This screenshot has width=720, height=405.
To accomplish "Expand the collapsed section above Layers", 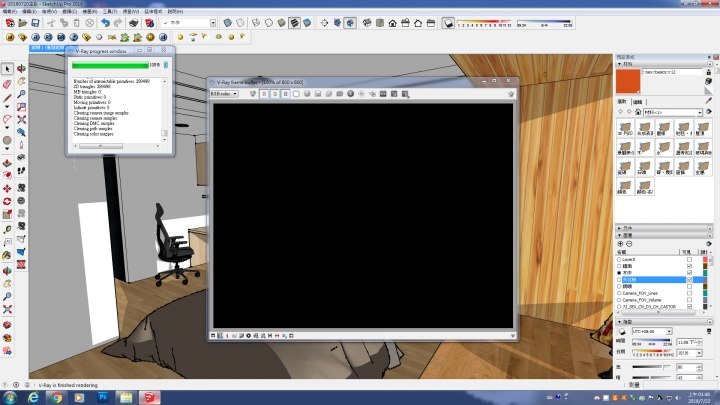I will [619, 228].
